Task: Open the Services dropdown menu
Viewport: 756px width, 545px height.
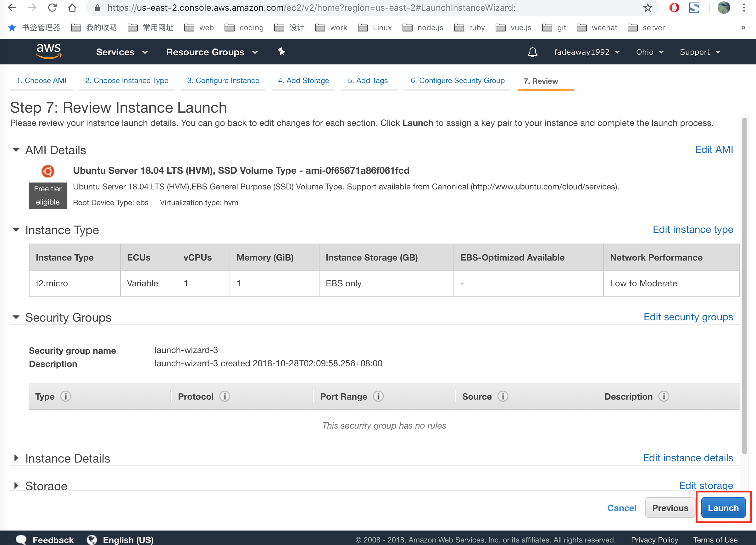Action: (122, 52)
